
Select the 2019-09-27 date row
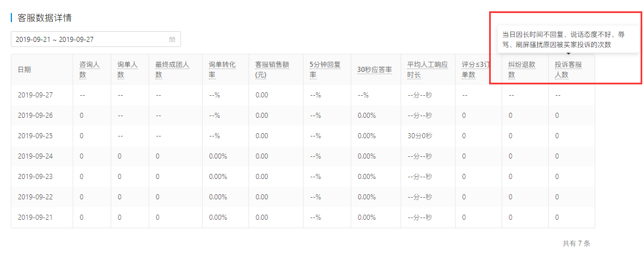click(x=302, y=95)
